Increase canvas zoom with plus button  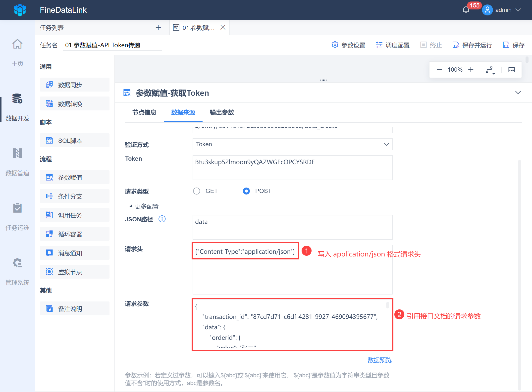click(471, 70)
